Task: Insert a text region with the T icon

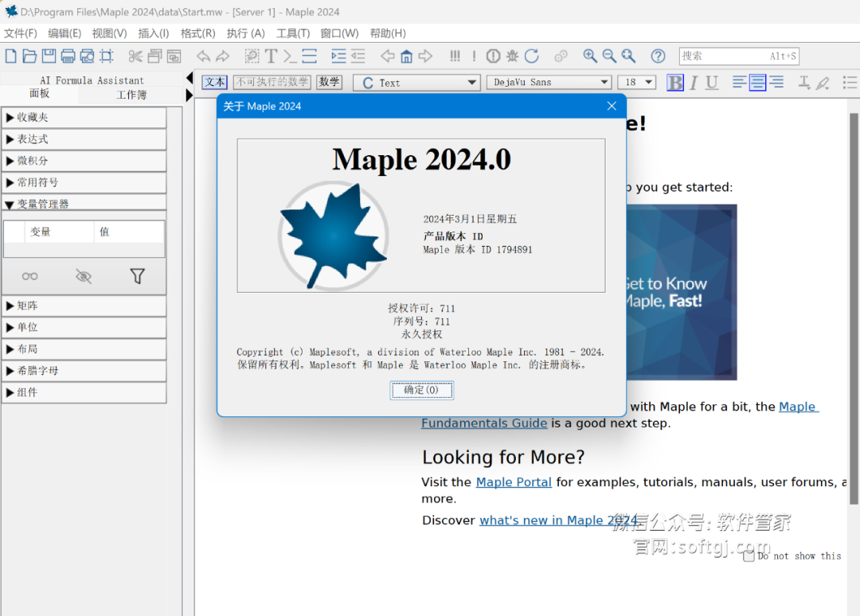Action: tap(271, 56)
